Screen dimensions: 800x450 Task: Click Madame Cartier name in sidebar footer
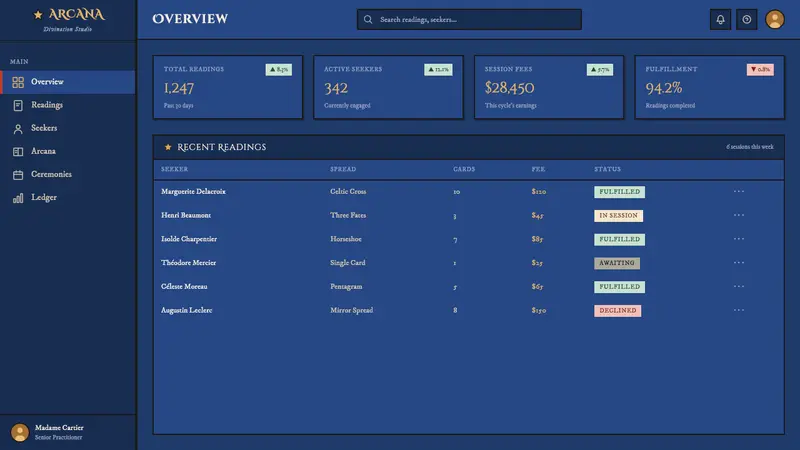59,428
